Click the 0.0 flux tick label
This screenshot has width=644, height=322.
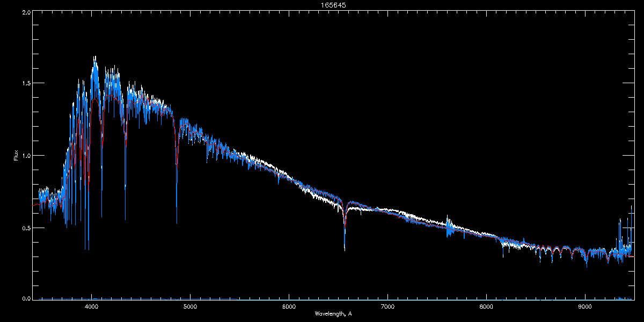(25, 298)
